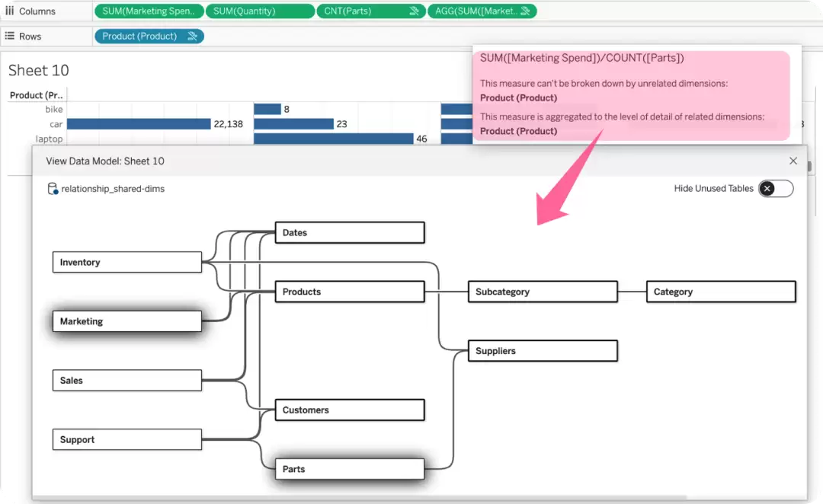Click the car bar labeled 22,138
Viewport: 823px width, 504px height.
click(x=139, y=124)
